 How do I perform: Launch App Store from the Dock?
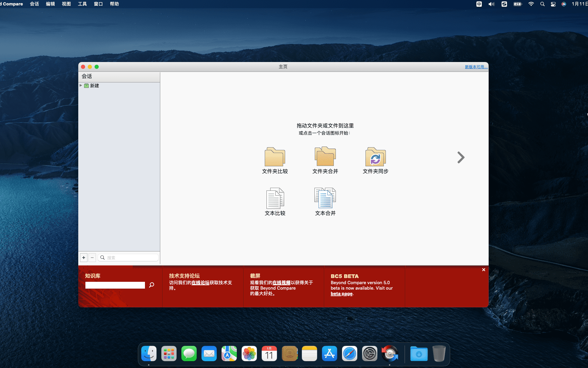pyautogui.click(x=329, y=354)
